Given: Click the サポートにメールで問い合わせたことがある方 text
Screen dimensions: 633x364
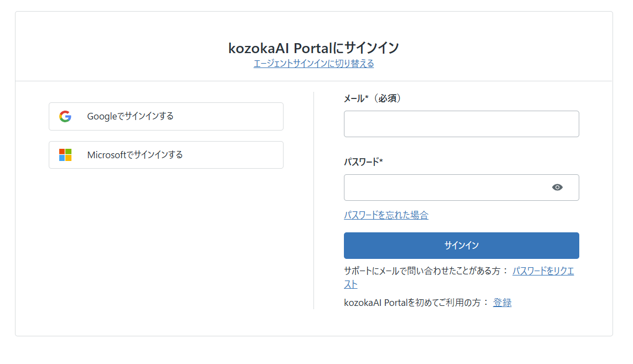Looking at the screenshot, I should coord(422,271).
